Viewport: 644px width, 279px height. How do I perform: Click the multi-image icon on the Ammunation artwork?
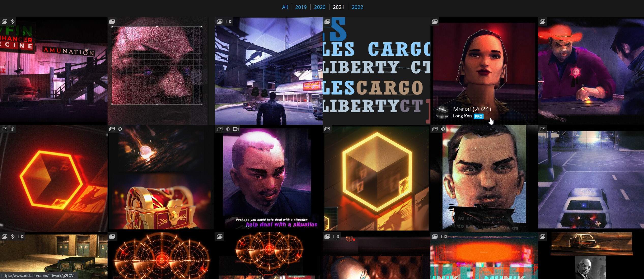tap(5, 22)
